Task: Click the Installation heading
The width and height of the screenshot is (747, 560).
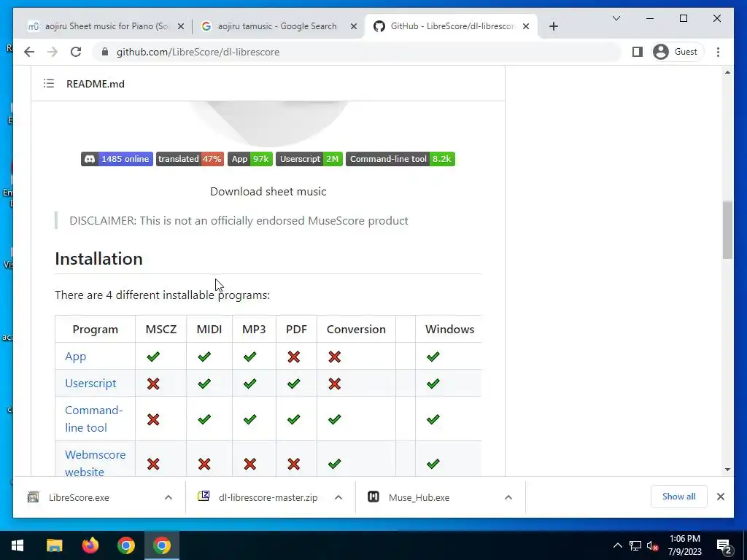Action: [98, 259]
